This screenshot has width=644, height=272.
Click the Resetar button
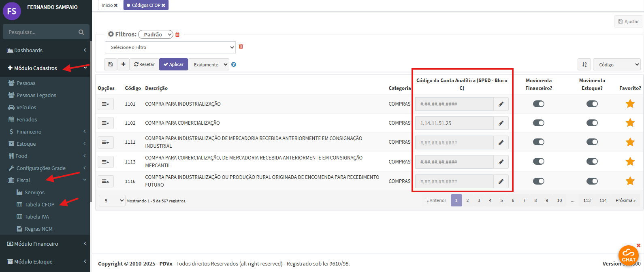click(x=144, y=64)
